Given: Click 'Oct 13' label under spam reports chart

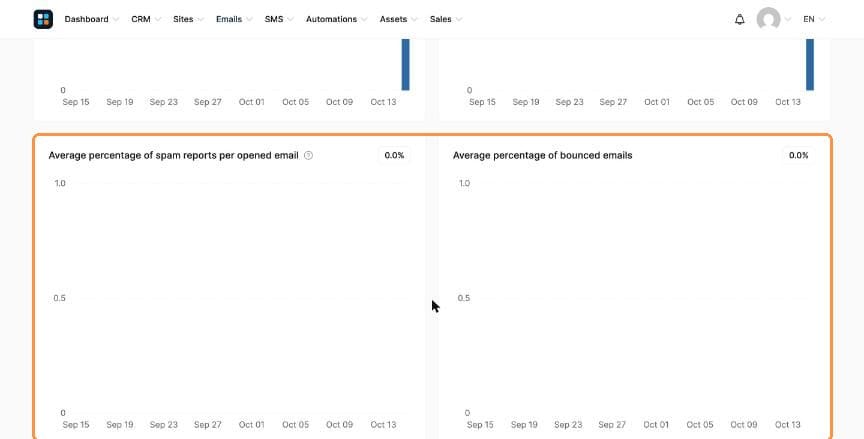Looking at the screenshot, I should point(383,425).
